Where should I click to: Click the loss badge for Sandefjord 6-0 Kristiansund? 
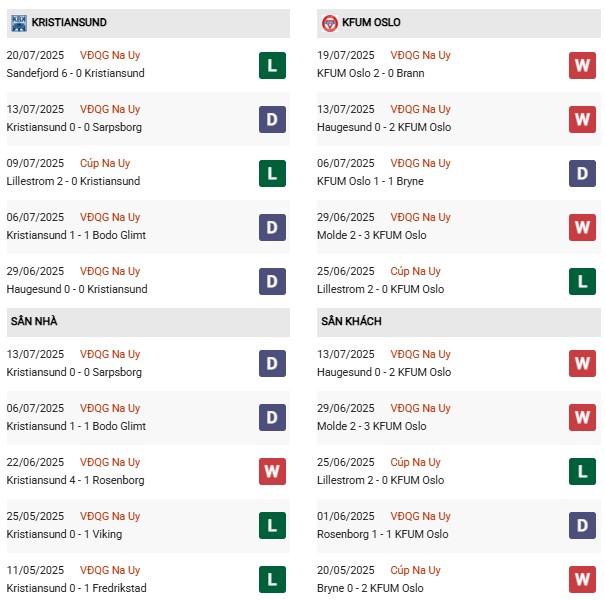click(272, 66)
